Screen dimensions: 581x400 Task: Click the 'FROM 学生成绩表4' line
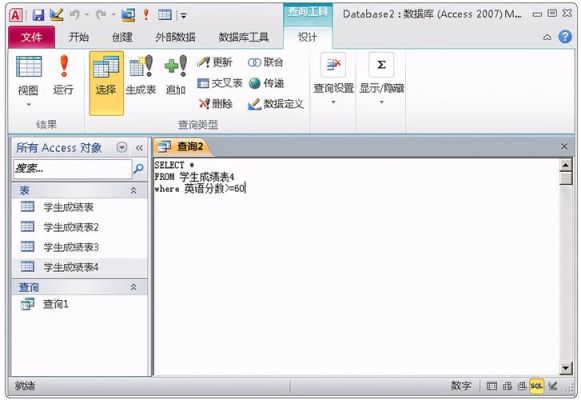click(x=194, y=177)
